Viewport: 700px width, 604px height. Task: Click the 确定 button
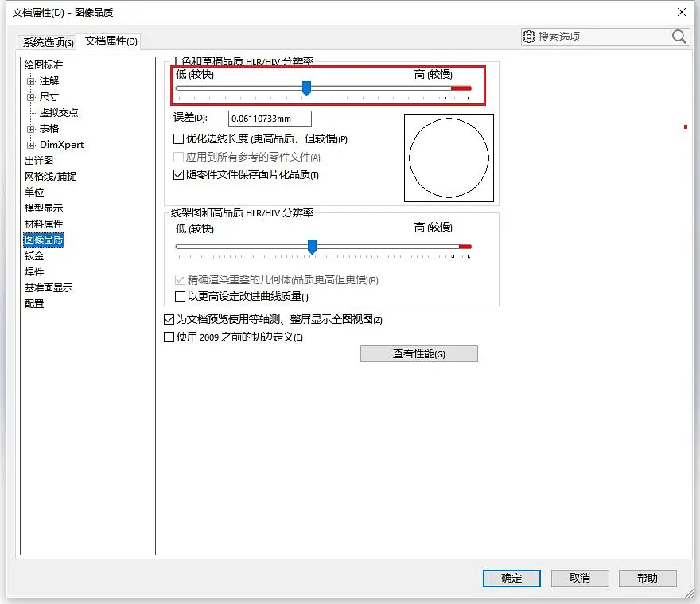point(511,578)
